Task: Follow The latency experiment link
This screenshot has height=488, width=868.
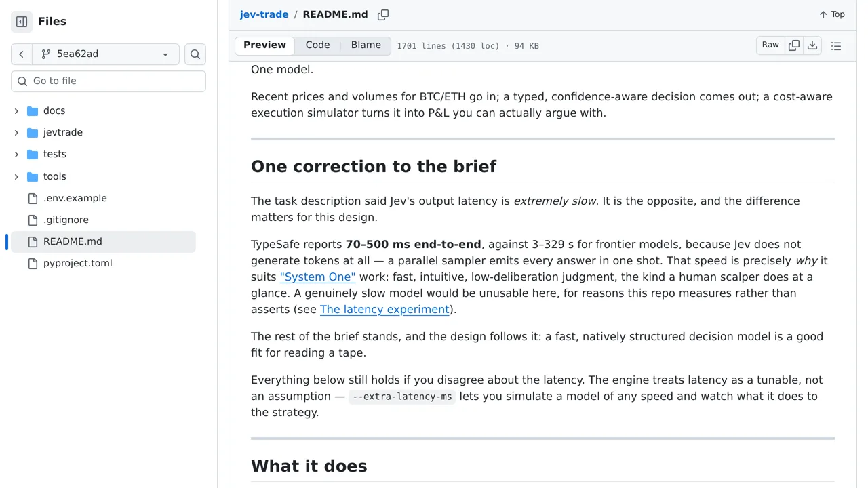Action: (x=384, y=309)
